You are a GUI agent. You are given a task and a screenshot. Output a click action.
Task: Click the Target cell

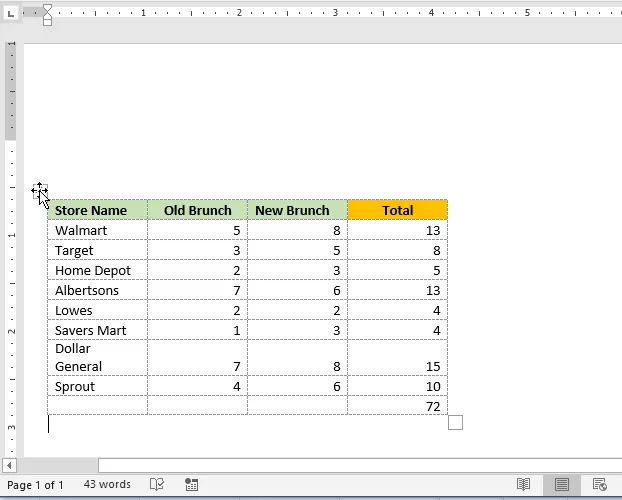(x=98, y=250)
